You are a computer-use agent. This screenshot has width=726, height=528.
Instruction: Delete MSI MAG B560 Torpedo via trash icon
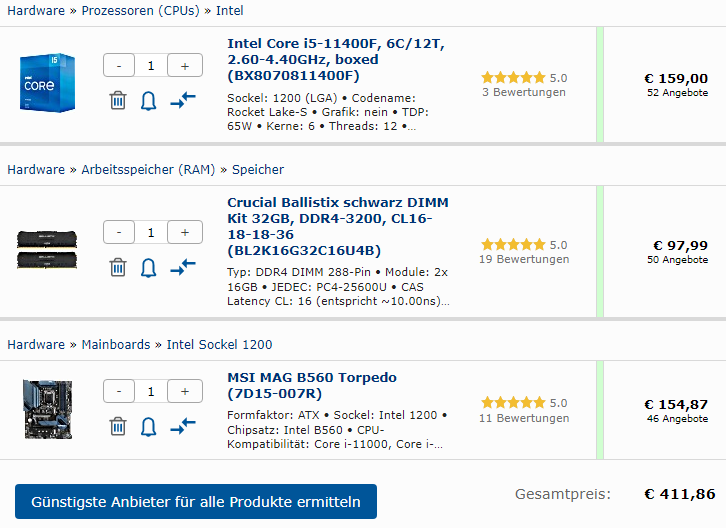pyautogui.click(x=118, y=426)
